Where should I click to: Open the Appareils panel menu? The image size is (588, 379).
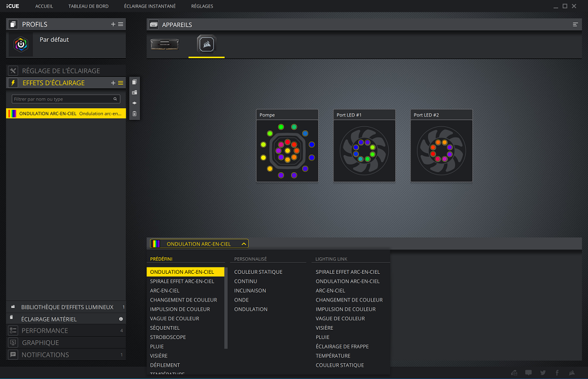(x=575, y=25)
